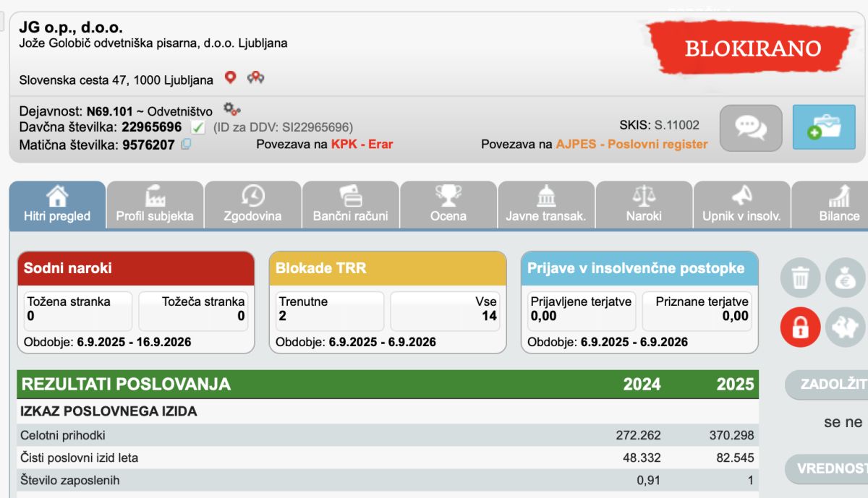Click the blue add briefcase button
Viewport: 868px width, 498px height.
coord(824,127)
